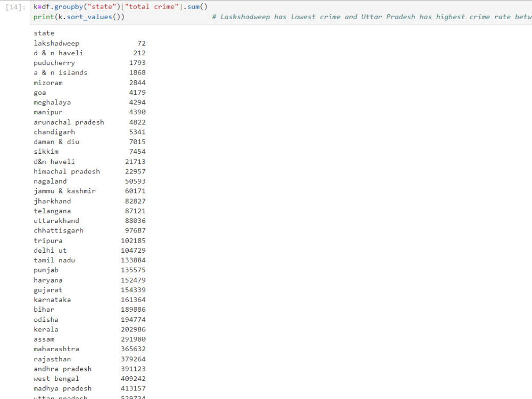Click the 'odisha' row label
This screenshot has height=399, width=532.
tap(46, 320)
